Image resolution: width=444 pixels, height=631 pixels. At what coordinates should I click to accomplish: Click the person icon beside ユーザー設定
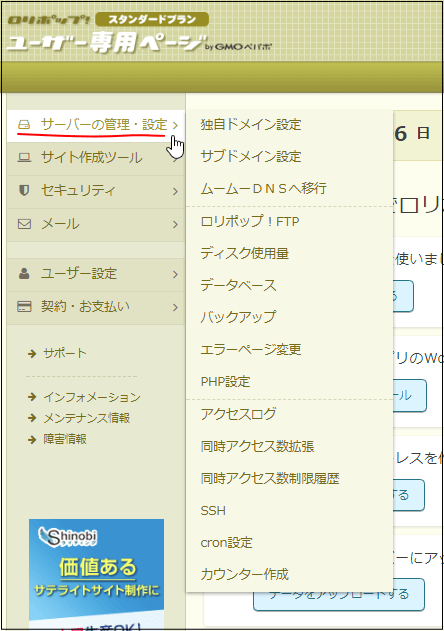(x=24, y=274)
